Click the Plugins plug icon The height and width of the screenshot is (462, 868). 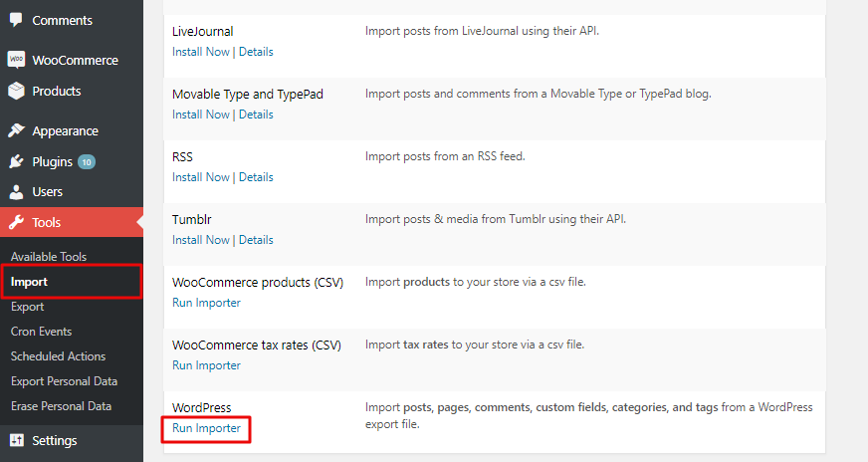[x=16, y=161]
